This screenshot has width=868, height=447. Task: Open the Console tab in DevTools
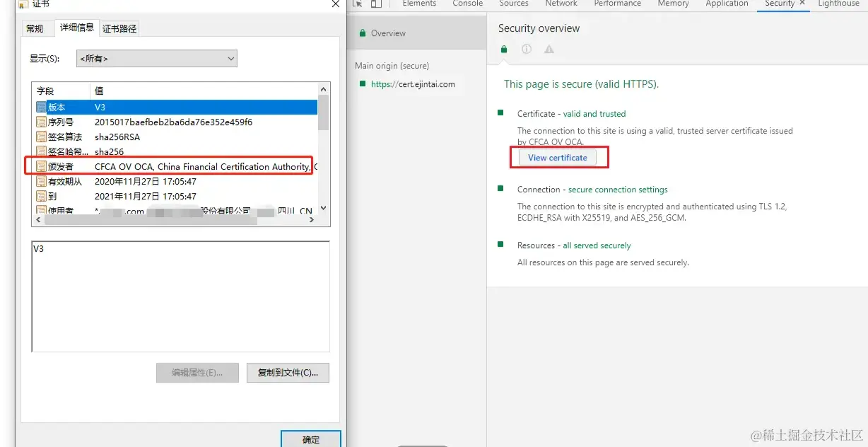(x=468, y=4)
